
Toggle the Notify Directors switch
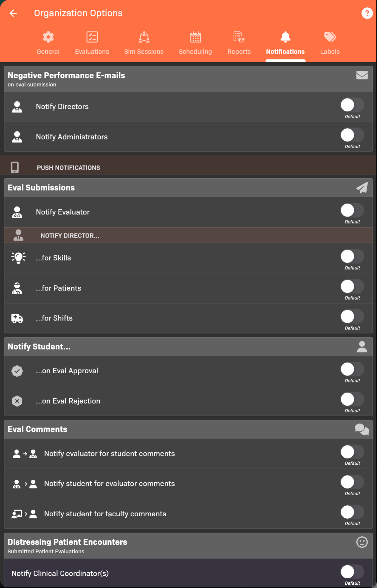click(352, 105)
